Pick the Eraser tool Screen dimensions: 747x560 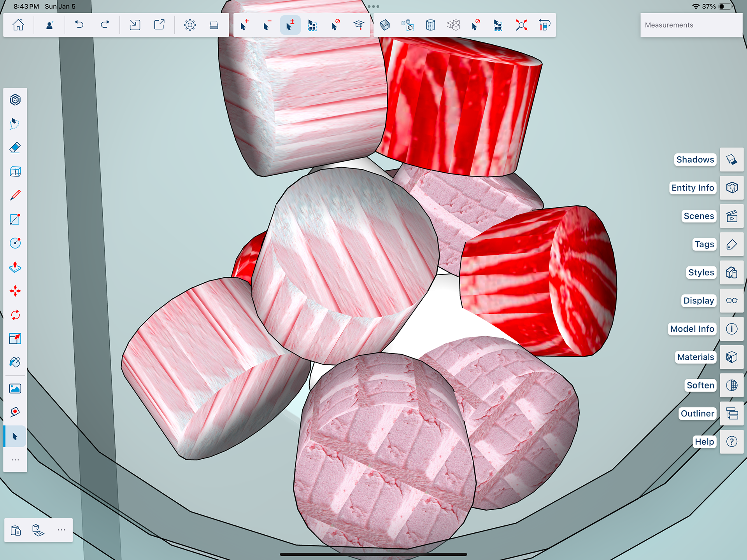(x=15, y=148)
